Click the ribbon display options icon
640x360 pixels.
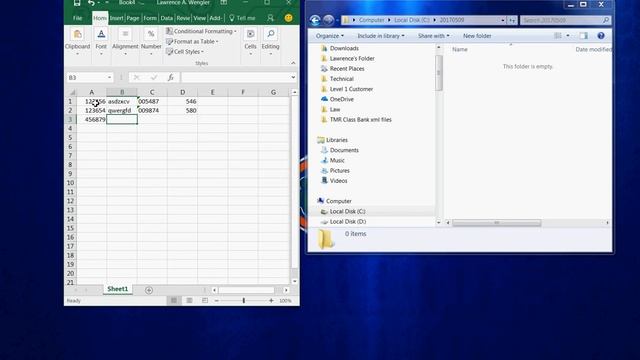coord(224,3)
